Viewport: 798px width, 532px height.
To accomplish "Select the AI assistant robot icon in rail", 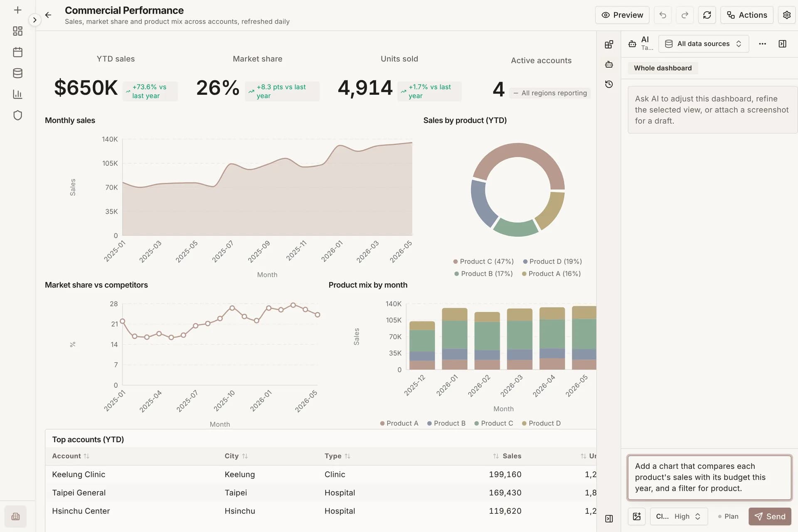I will coord(609,64).
